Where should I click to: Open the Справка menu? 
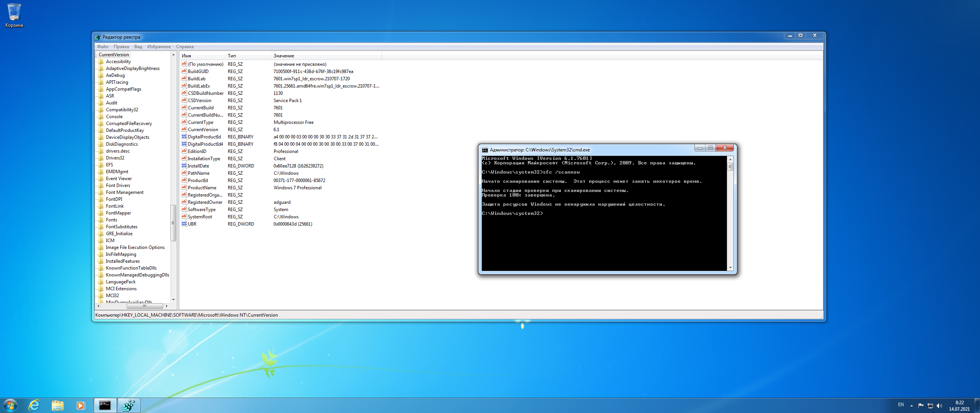pos(185,47)
